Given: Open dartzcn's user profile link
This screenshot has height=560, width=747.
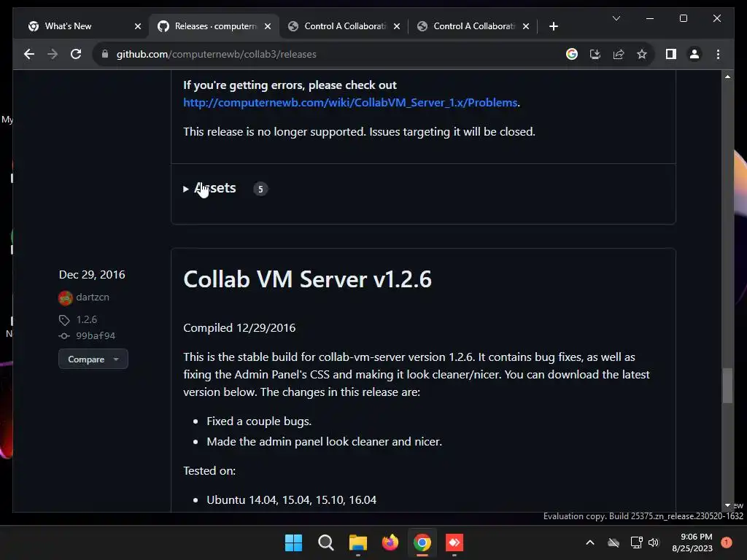Looking at the screenshot, I should pos(93,297).
